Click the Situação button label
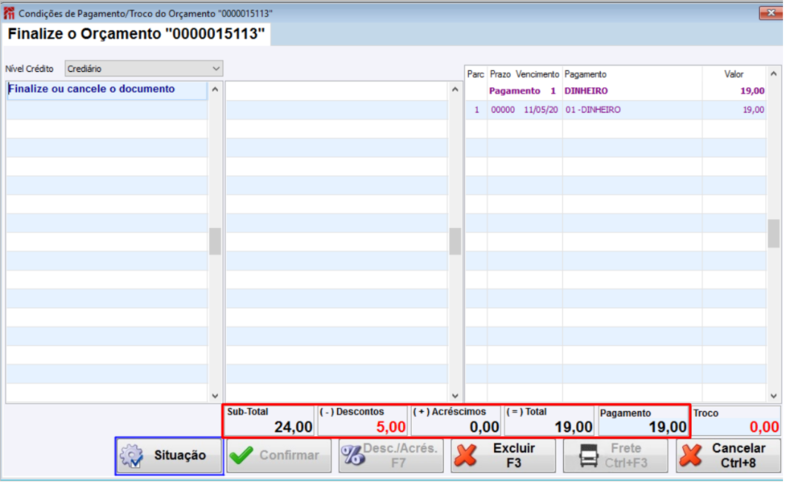 (x=180, y=455)
